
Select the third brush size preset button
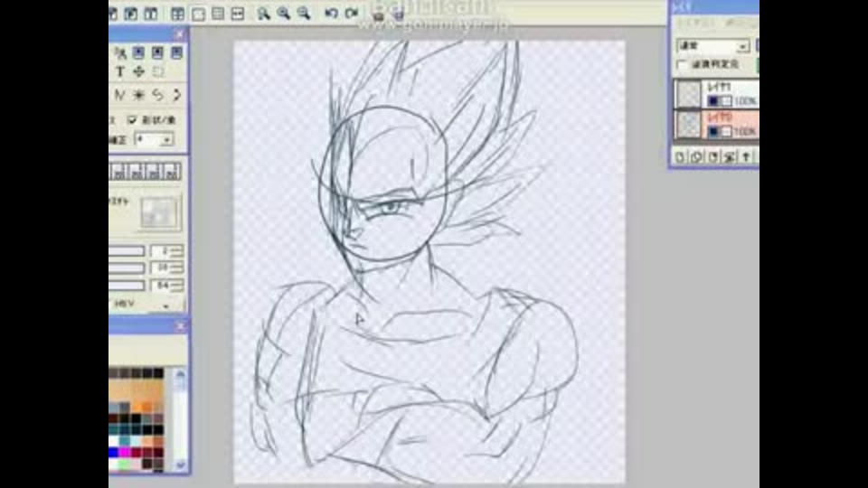point(154,172)
